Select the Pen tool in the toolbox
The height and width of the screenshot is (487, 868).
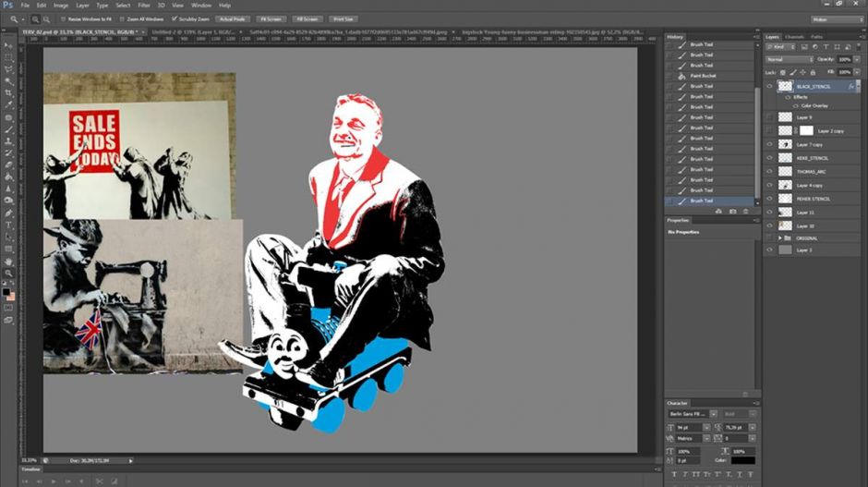[x=8, y=213]
